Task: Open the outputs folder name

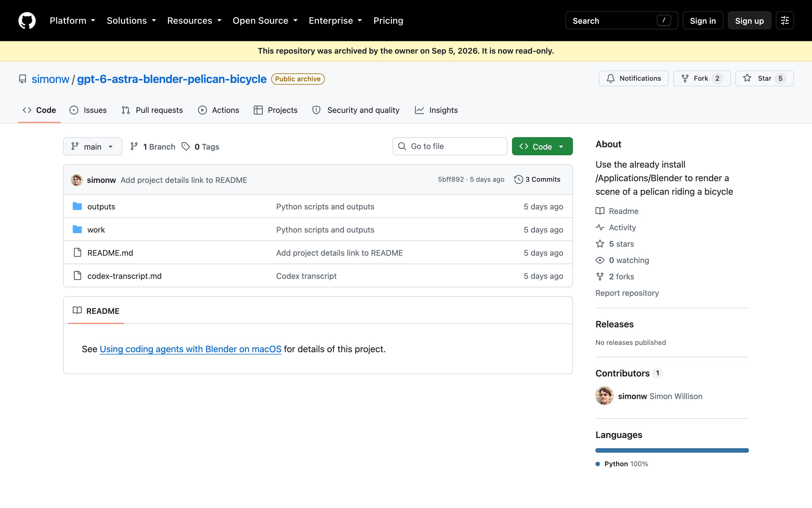Action: 101,207
